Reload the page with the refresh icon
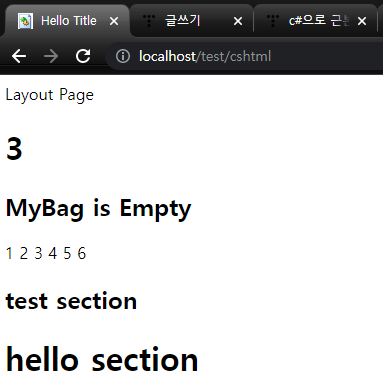Viewport: 383px width, 384px height. (x=83, y=56)
